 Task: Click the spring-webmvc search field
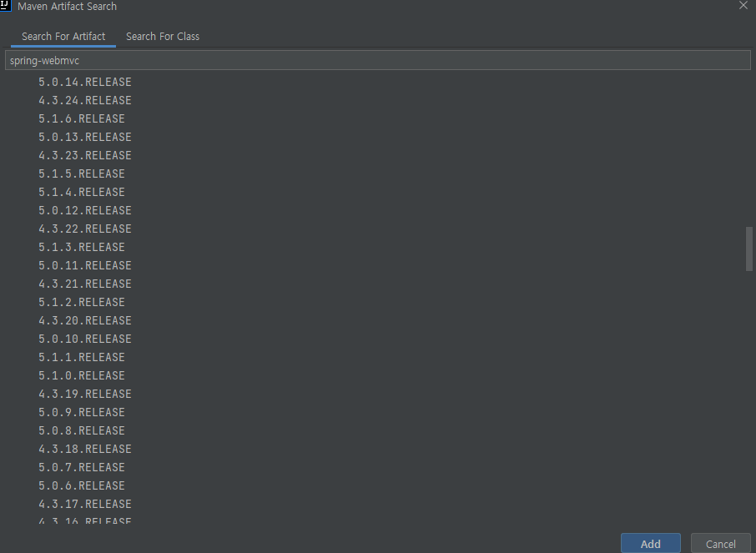click(x=377, y=60)
